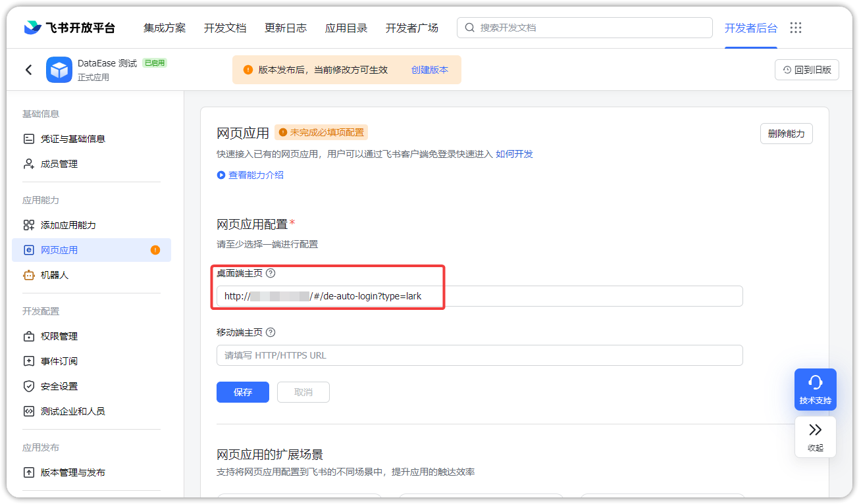Screen dimensions: 859x504
Task: Click the 桌面端主页 URL input field
Action: point(479,296)
